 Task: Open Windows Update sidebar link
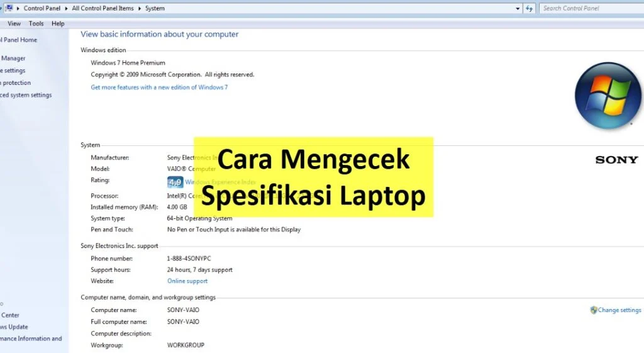click(x=14, y=327)
